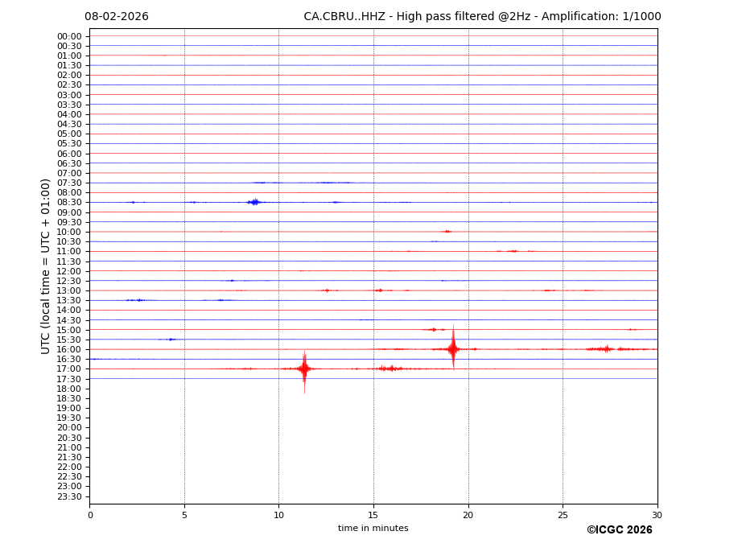Click the date 08-02-2026 label
This screenshot has width=746, height=560.
coord(117,17)
